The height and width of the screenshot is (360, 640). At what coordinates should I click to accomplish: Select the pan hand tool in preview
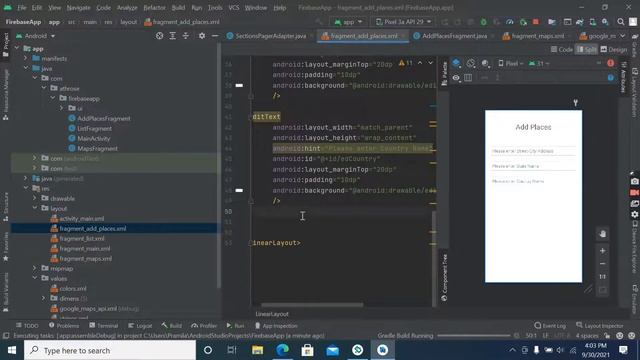602,234
